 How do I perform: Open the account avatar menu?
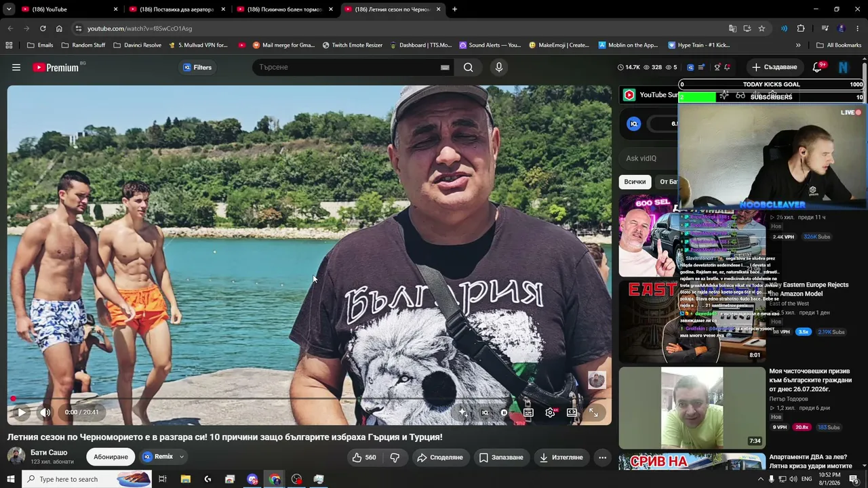[843, 67]
